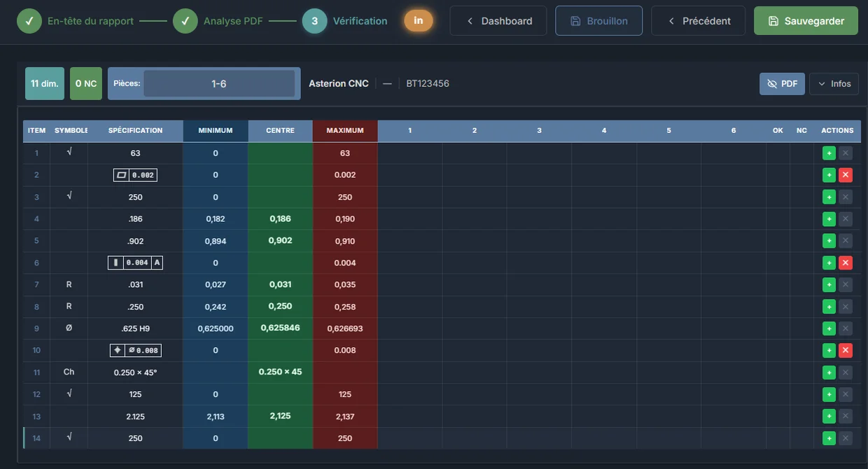Click the green plus for item 10

829,350
